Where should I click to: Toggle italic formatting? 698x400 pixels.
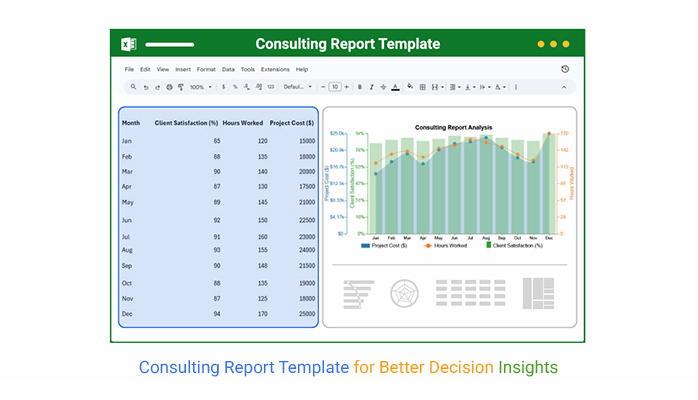[372, 87]
